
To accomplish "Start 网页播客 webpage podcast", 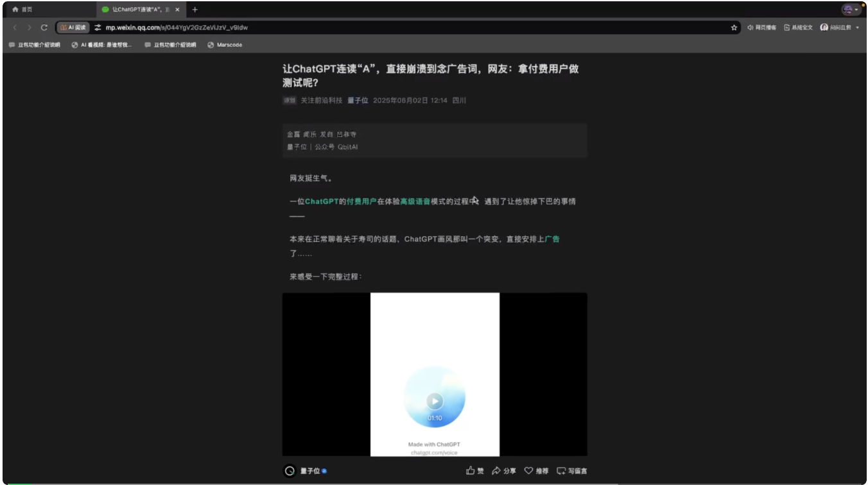I will 761,28.
